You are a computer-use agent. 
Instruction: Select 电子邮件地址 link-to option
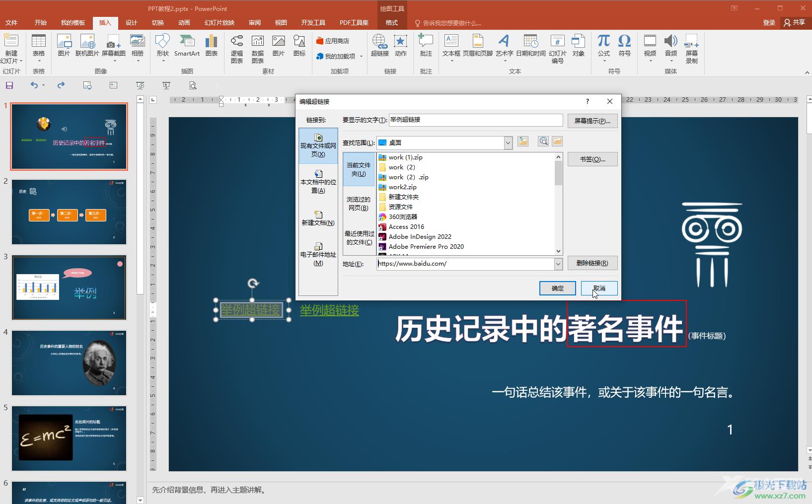[318, 254]
